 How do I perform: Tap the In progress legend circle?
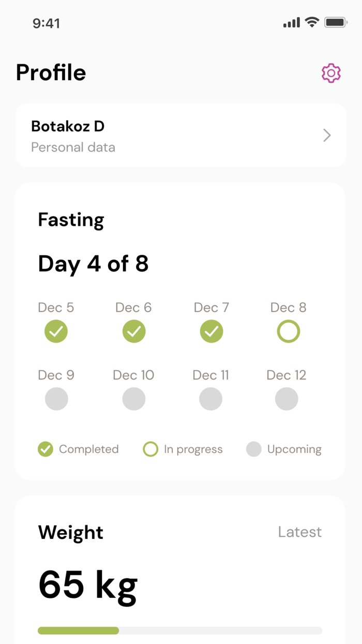tap(150, 449)
